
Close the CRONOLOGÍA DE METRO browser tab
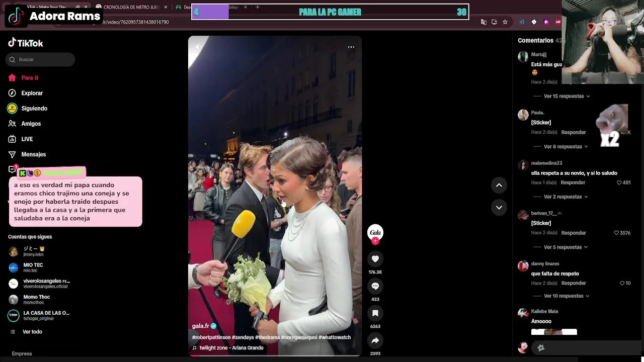(166, 7)
